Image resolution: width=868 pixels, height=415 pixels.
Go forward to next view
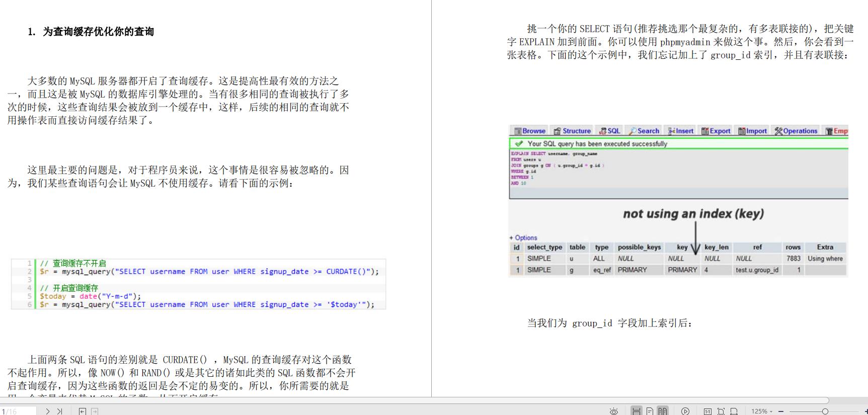coord(95,411)
